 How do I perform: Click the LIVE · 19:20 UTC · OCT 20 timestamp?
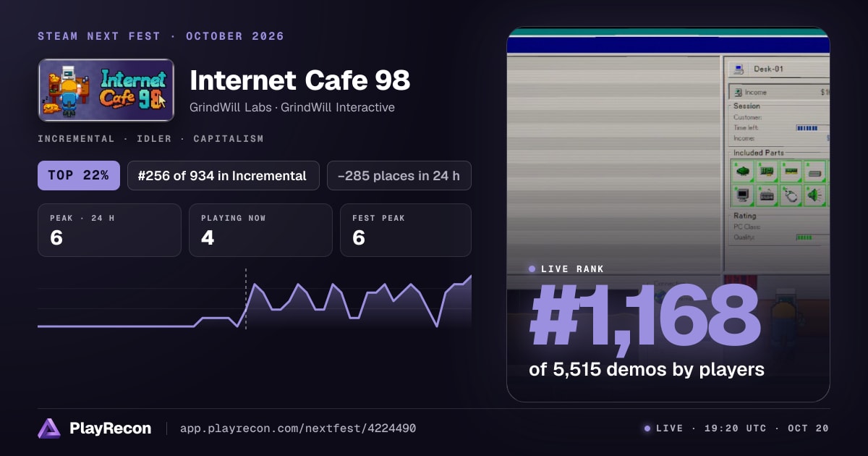[742, 428]
